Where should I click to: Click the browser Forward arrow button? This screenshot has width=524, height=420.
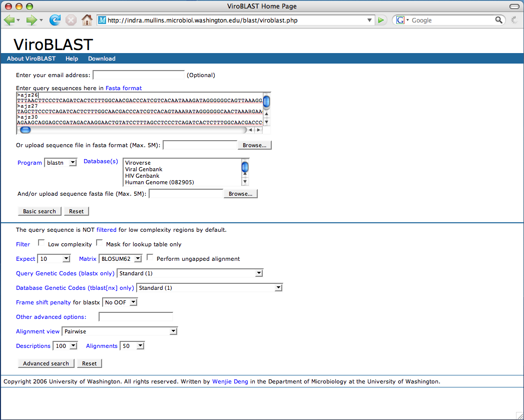point(32,20)
